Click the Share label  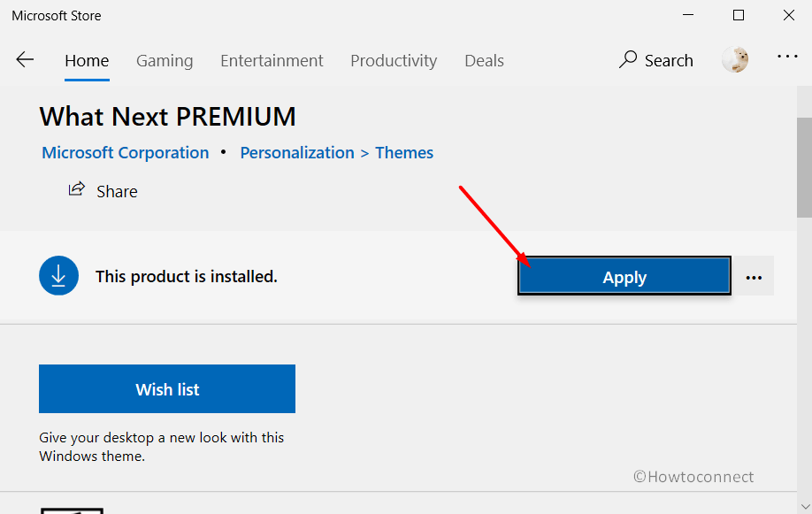coord(117,192)
